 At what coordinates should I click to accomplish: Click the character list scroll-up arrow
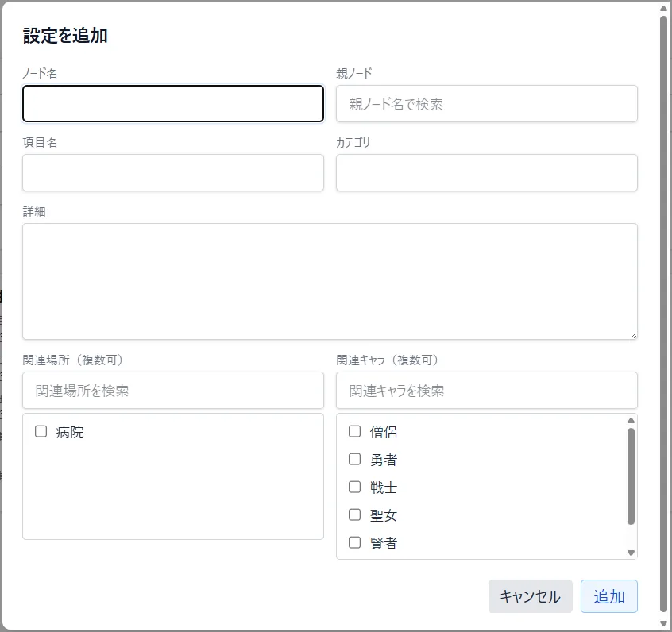point(631,420)
